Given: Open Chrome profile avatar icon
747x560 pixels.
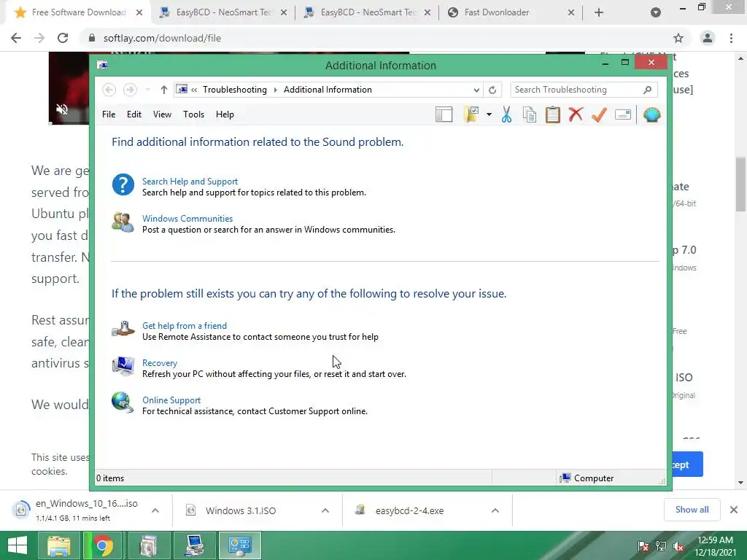Looking at the screenshot, I should coord(708,38).
